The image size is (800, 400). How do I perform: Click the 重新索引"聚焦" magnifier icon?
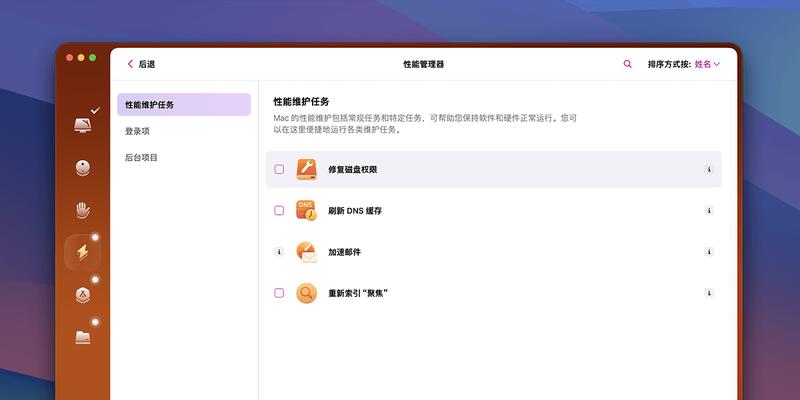pyautogui.click(x=307, y=293)
